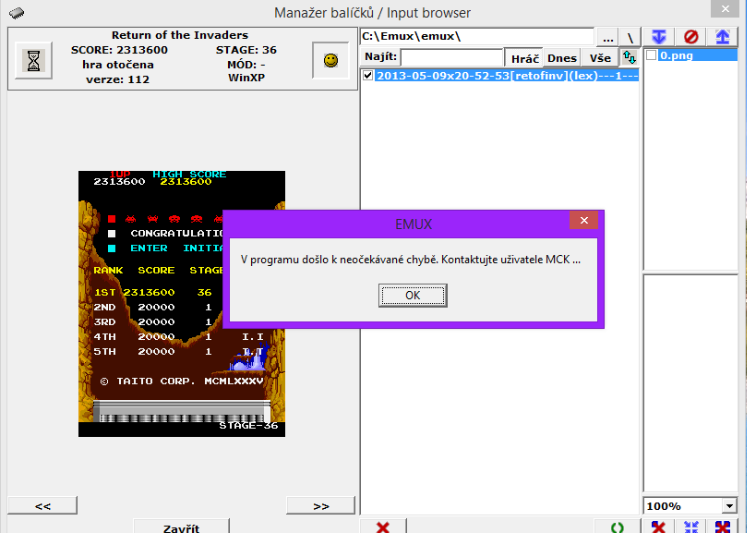Click the verze: 112 label
756x533 pixels.
pyautogui.click(x=117, y=79)
